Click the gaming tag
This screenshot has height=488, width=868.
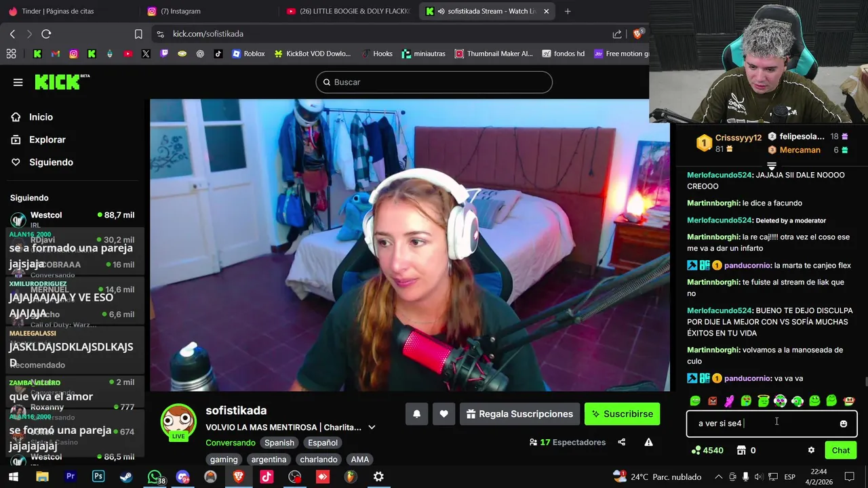point(224,460)
